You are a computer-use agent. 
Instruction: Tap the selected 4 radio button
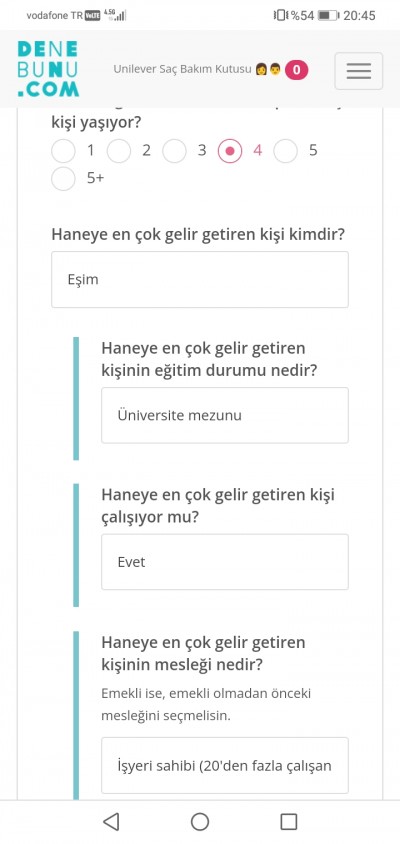pyautogui.click(x=230, y=151)
